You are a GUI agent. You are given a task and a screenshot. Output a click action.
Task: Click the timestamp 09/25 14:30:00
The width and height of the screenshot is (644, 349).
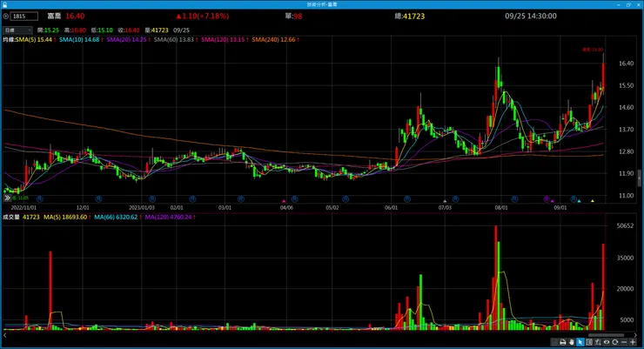(x=531, y=16)
